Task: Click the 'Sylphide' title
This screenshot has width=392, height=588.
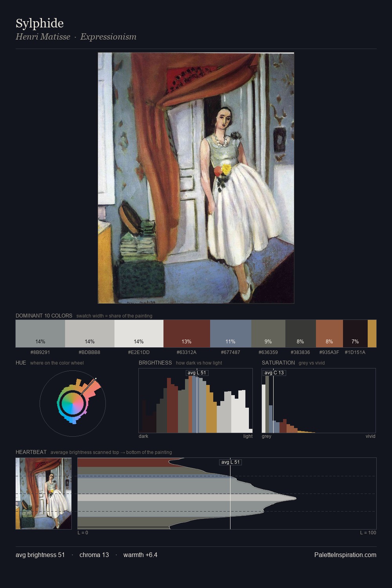Action: [40, 23]
